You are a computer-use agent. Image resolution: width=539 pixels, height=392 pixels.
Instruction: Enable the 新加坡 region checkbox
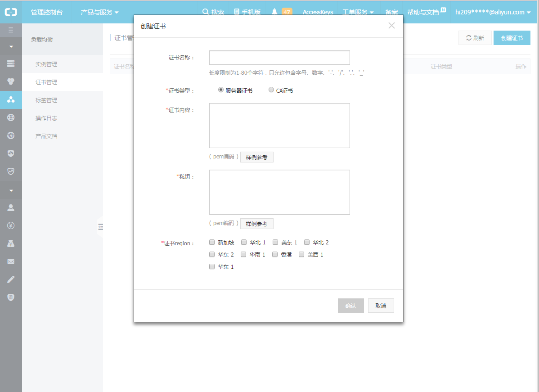coord(211,242)
